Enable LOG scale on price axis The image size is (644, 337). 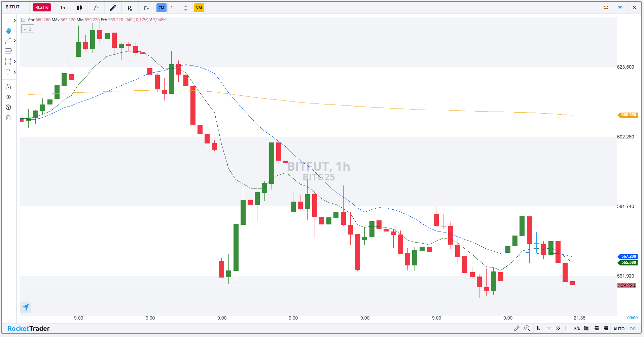[633, 329]
